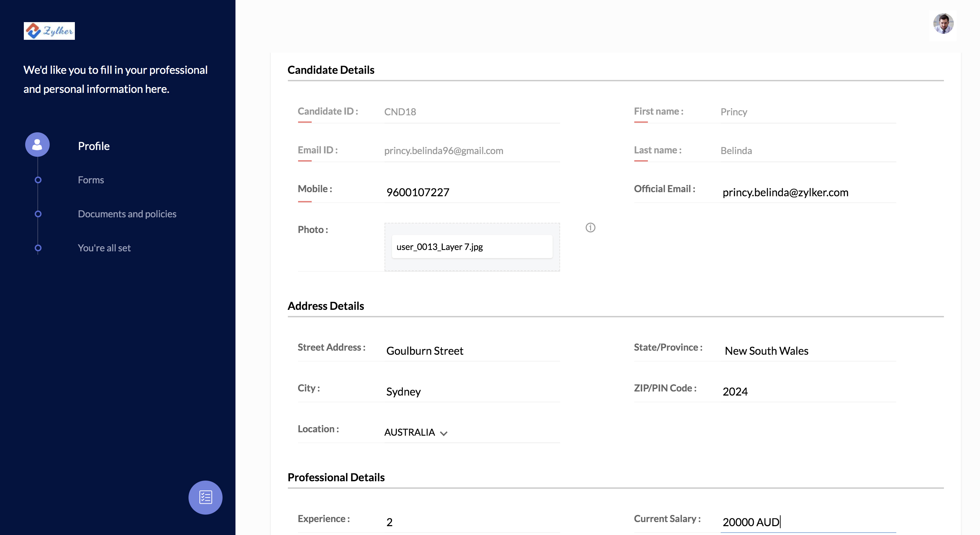The width and height of the screenshot is (980, 535).
Task: Click the Street Address input
Action: (x=471, y=351)
